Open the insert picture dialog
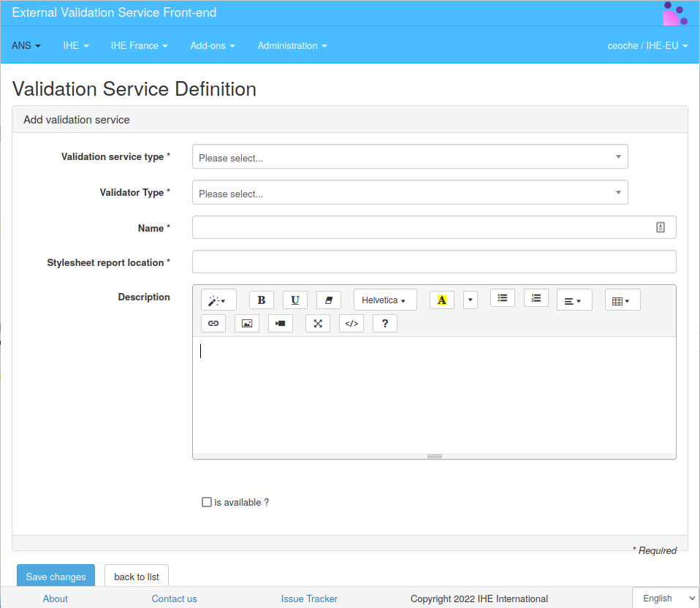This screenshot has width=700, height=608. pyautogui.click(x=246, y=323)
